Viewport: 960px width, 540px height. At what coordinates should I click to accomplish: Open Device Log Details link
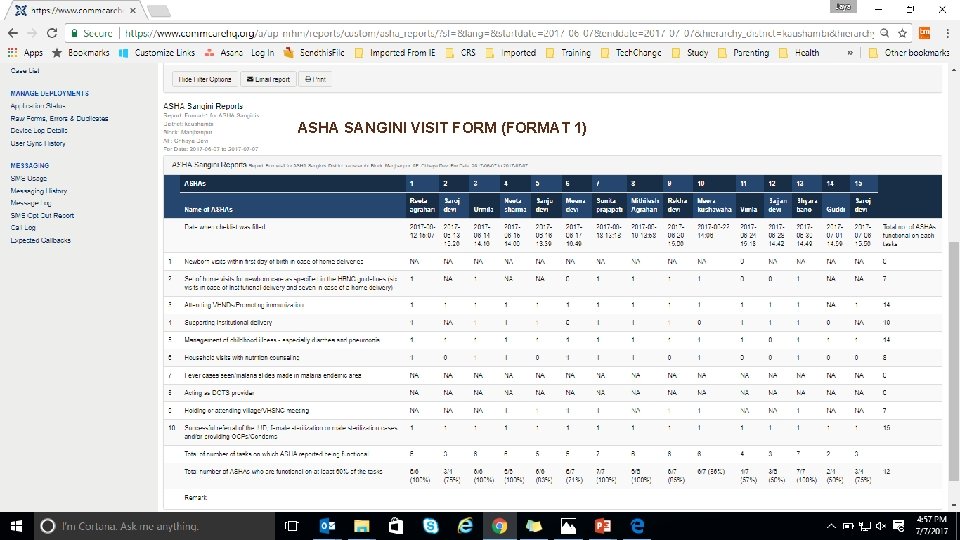[39, 130]
